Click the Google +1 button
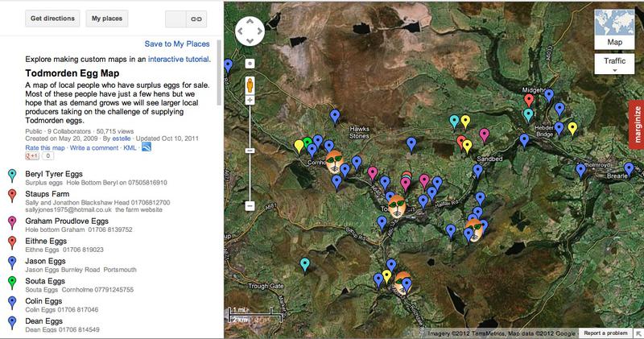644x339 pixels. pyautogui.click(x=32, y=155)
